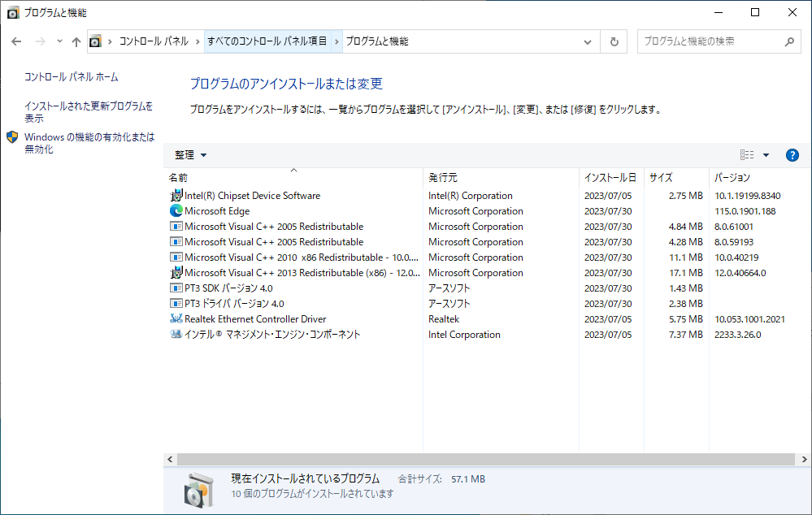812x515 pixels.
Task: Sort by インストール日 column header
Action: pyautogui.click(x=611, y=178)
